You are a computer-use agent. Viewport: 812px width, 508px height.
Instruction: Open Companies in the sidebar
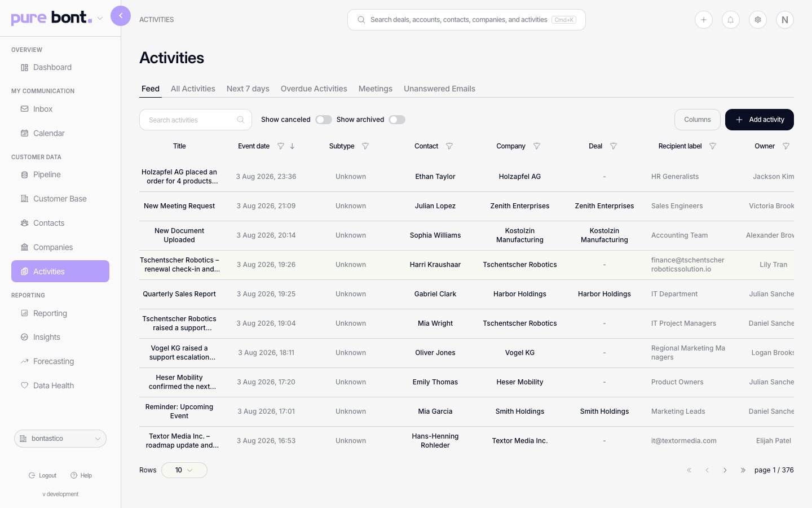[60, 247]
